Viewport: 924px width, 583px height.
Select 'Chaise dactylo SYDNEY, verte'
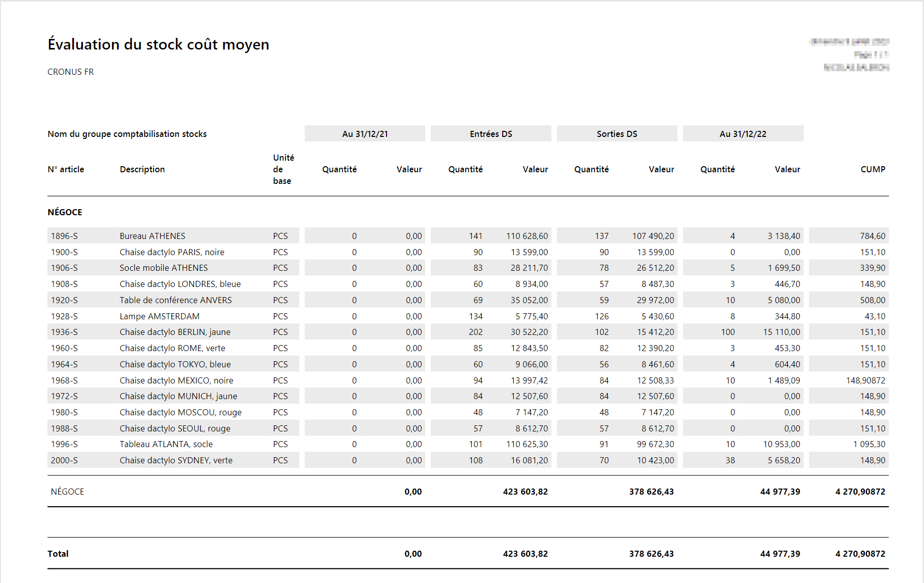pyautogui.click(x=176, y=460)
